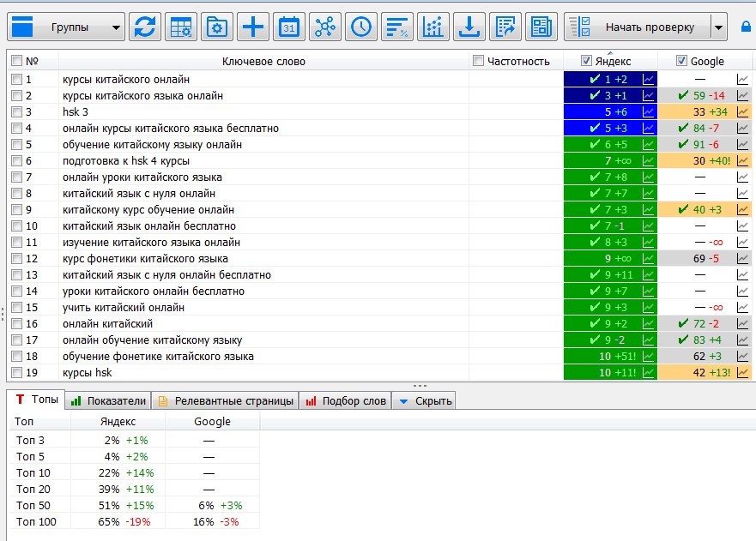Start check with Начать проверку button
This screenshot has height=541, width=756.
[x=638, y=27]
